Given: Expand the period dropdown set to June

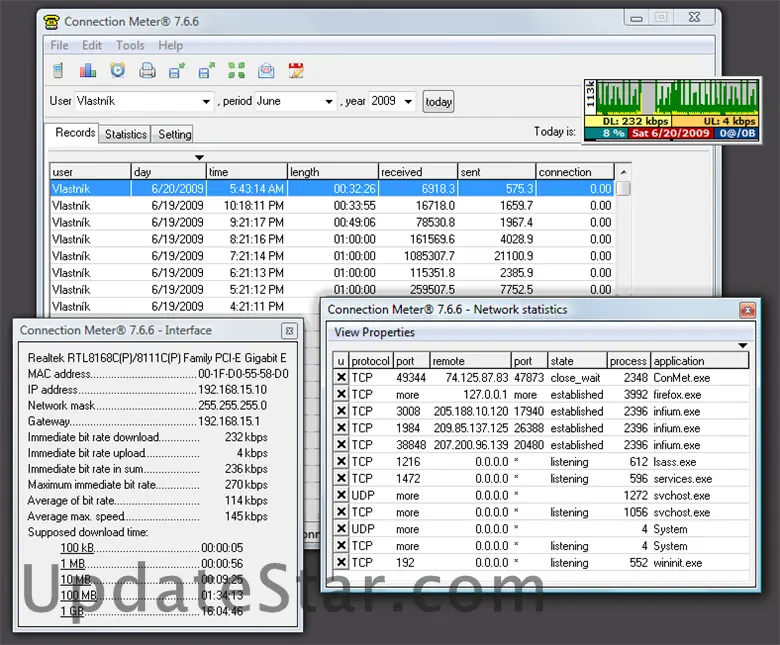Looking at the screenshot, I should tap(296, 101).
